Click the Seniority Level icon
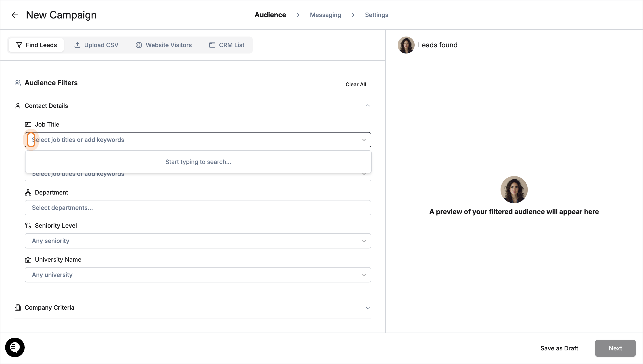 coord(28,226)
